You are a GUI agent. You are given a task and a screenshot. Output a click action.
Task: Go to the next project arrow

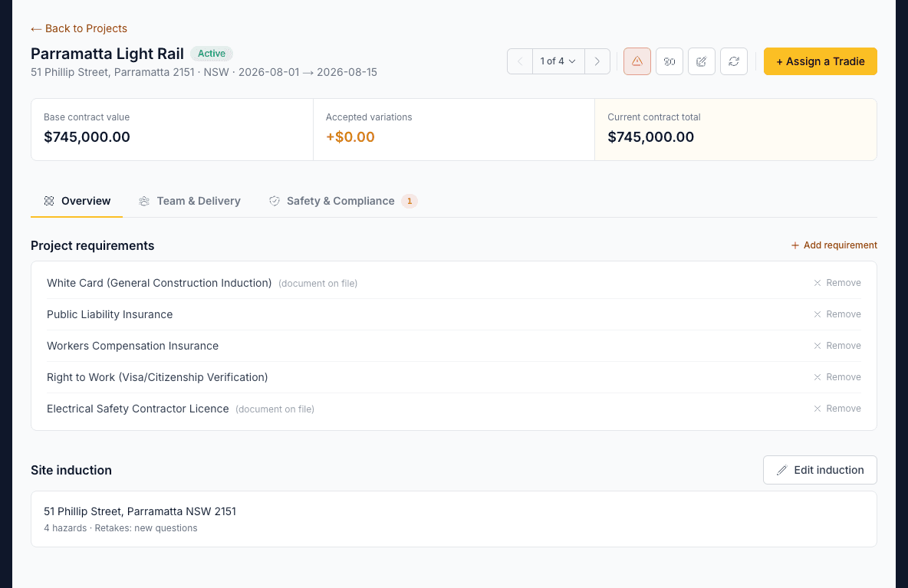click(x=597, y=61)
